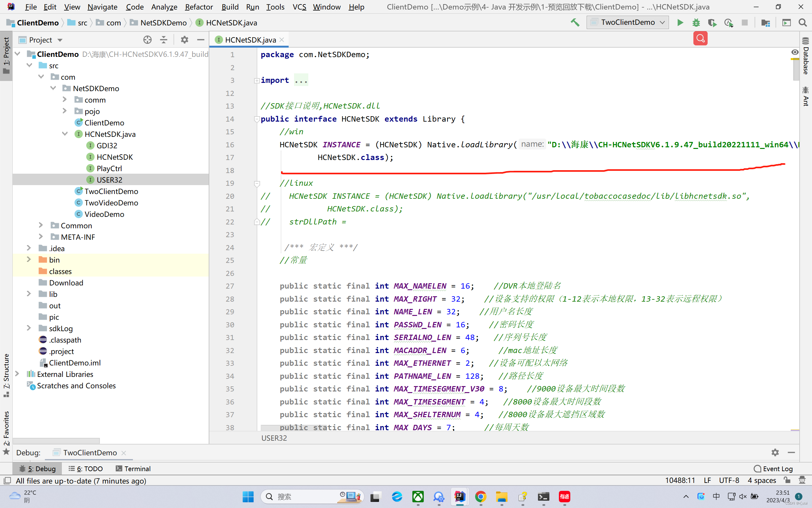Open Google Chrome from taskbar
The height and width of the screenshot is (508, 812).
tap(481, 497)
